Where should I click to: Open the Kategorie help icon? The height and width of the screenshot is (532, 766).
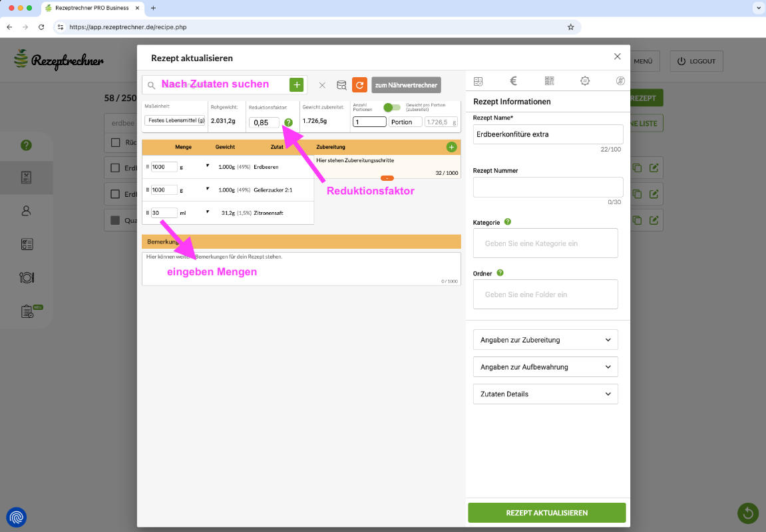[x=508, y=221]
